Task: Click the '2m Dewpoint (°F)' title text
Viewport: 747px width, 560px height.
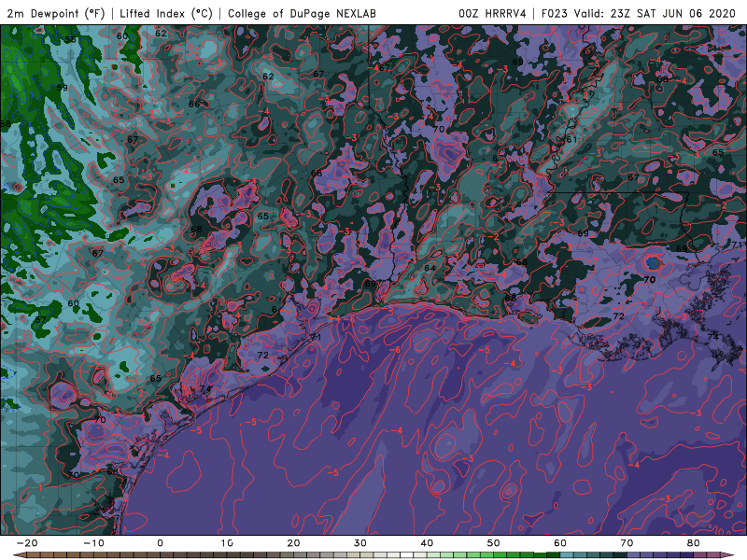Action: click(x=55, y=13)
